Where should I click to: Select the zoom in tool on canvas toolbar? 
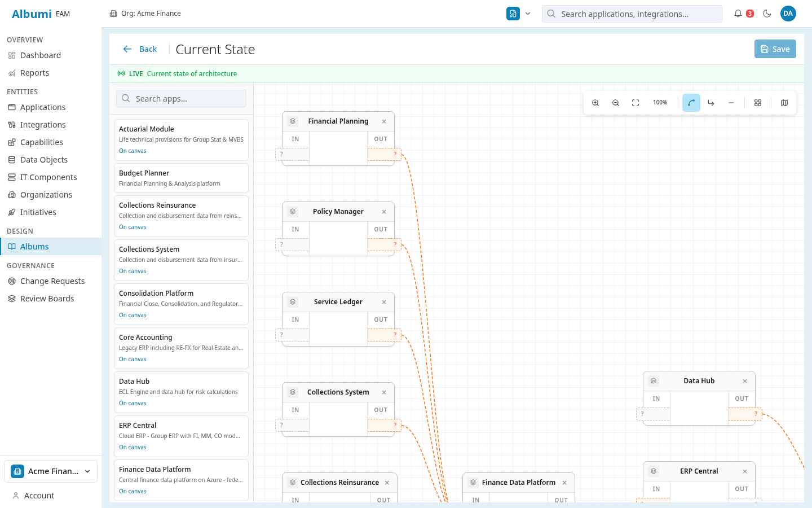[595, 102]
